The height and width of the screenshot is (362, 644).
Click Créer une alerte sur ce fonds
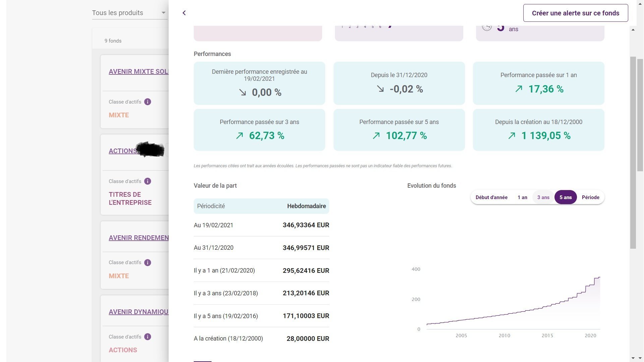coord(575,13)
